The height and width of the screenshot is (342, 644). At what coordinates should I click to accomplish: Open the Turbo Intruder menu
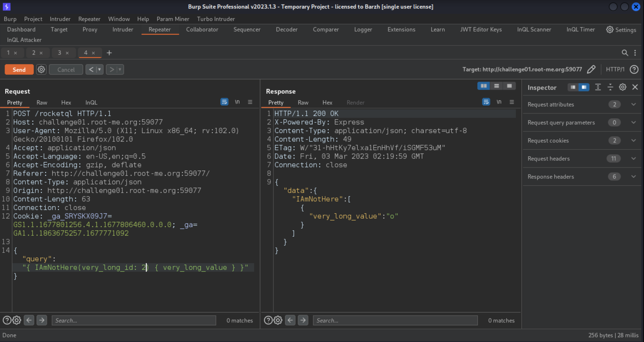216,19
